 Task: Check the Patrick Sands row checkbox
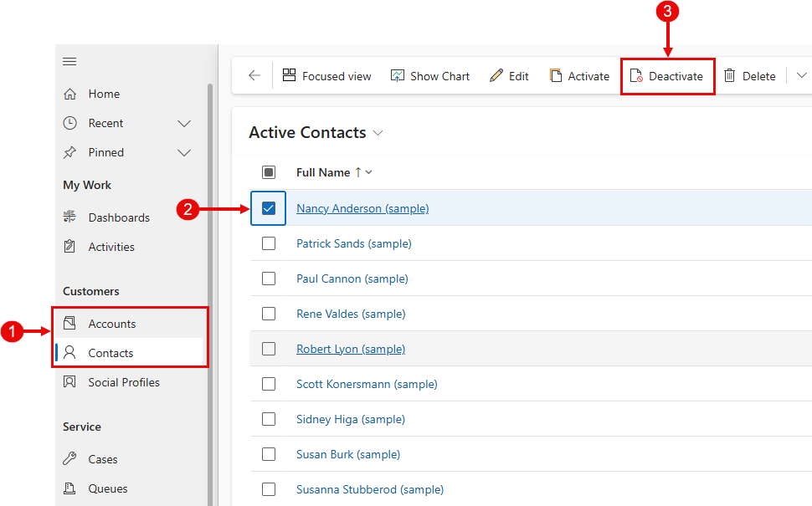[x=269, y=243]
